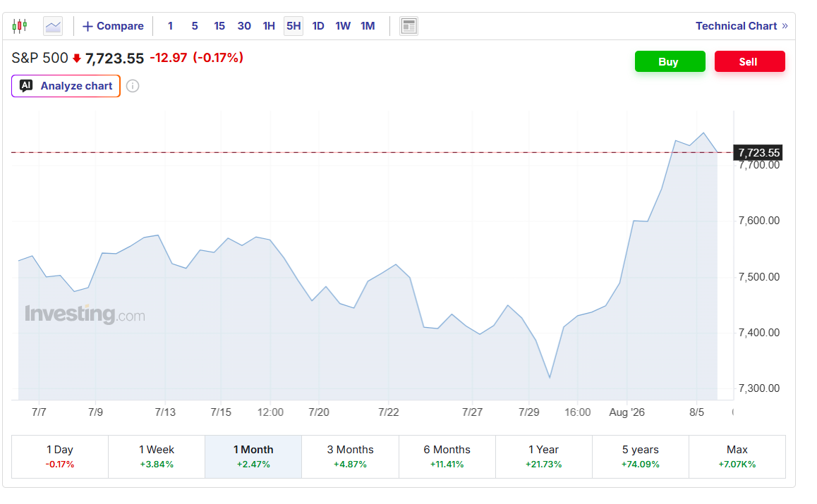Click the AI badge in Analyze chart
Screen dimensions: 817x504
[26, 85]
